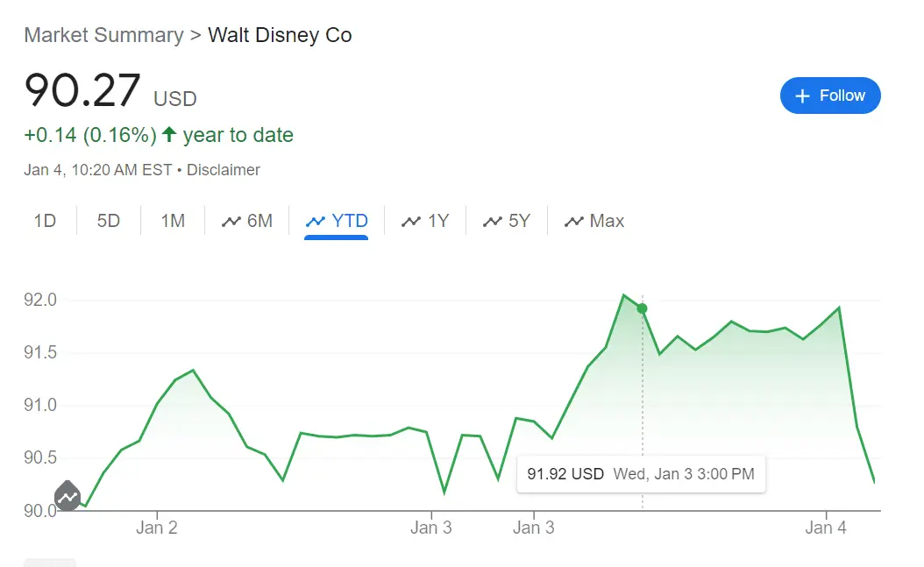Click the trend icon beside 6M
The width and height of the screenshot is (924, 567).
point(231,222)
